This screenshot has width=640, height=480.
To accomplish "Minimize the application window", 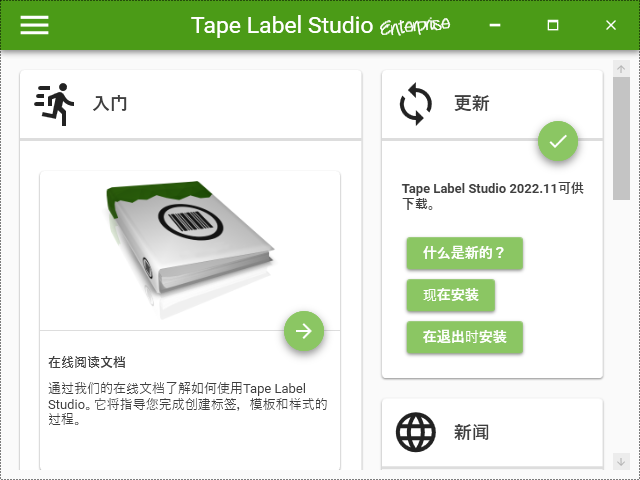I will point(495,25).
